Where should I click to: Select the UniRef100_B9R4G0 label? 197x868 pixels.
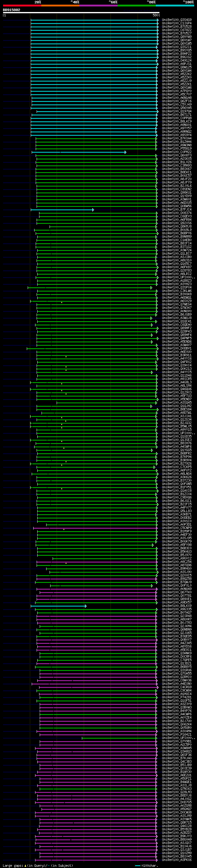tap(176, 569)
